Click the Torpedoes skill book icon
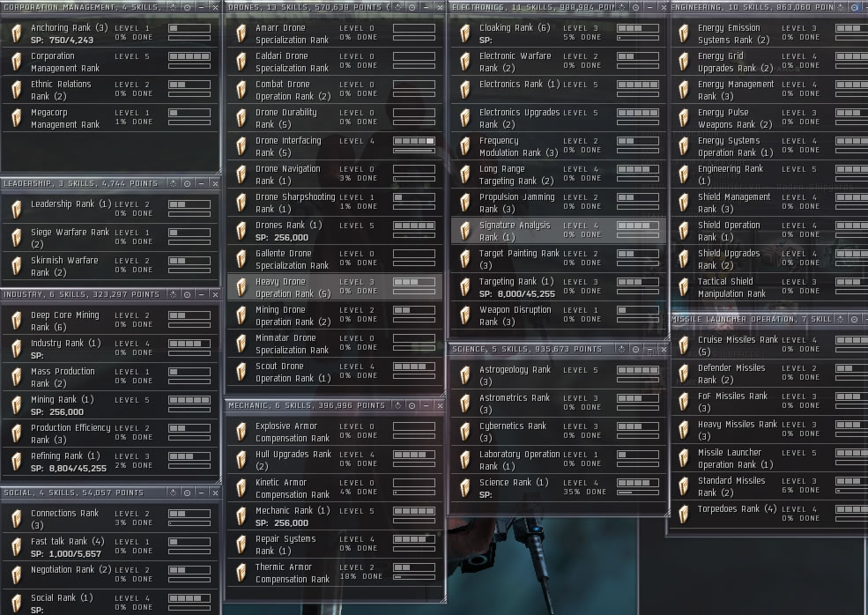Screen dimensions: 868x615 pyautogui.click(x=684, y=515)
